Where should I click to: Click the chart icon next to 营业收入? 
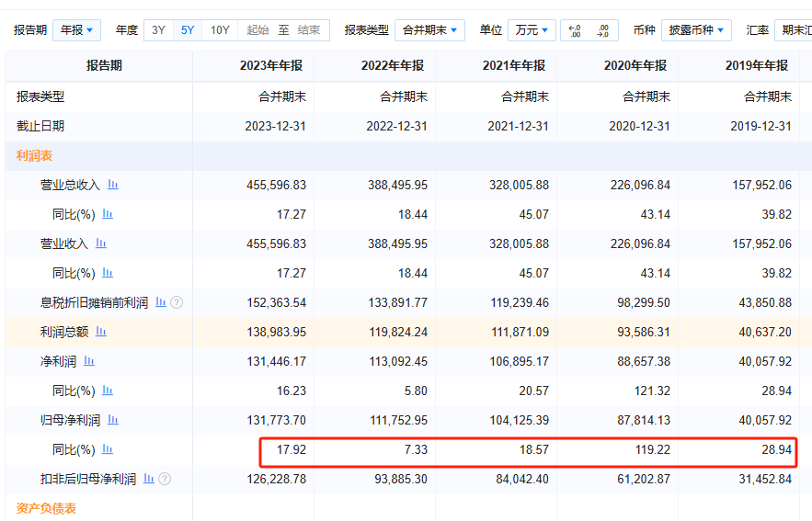coord(101,244)
